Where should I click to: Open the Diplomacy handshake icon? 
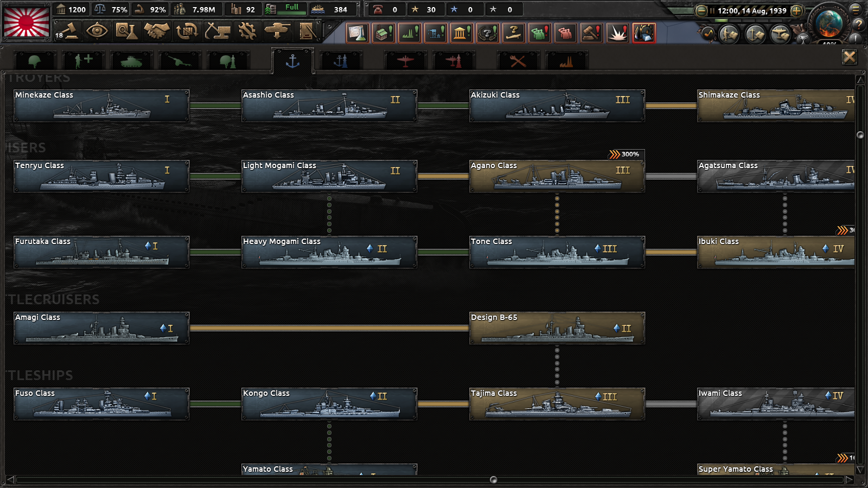click(x=156, y=31)
